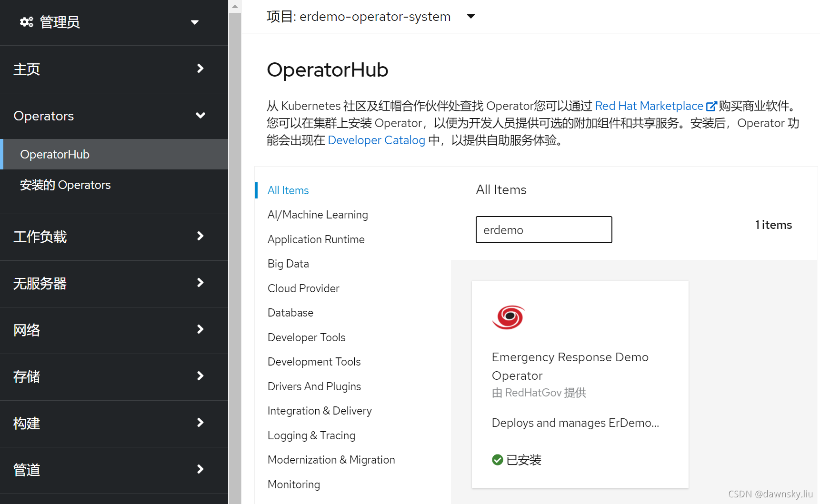Open Emergency Response Demo Operator card title
The height and width of the screenshot is (504, 820).
pos(570,366)
